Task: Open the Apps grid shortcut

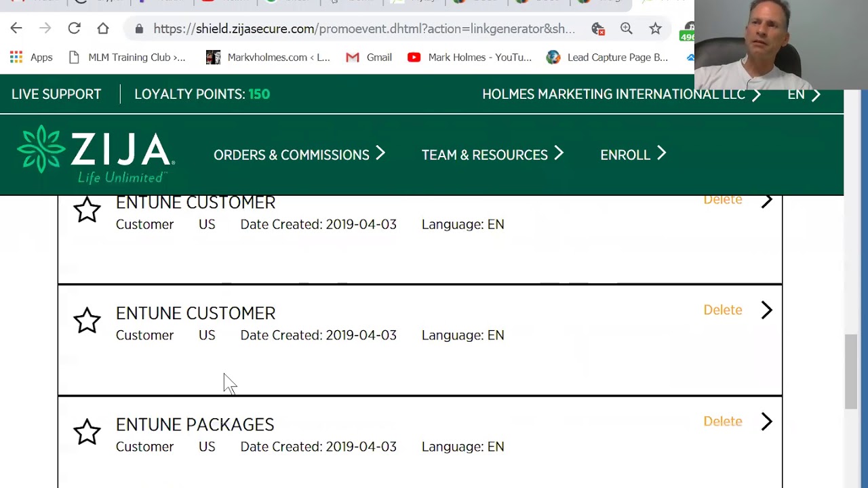Action: [31, 58]
